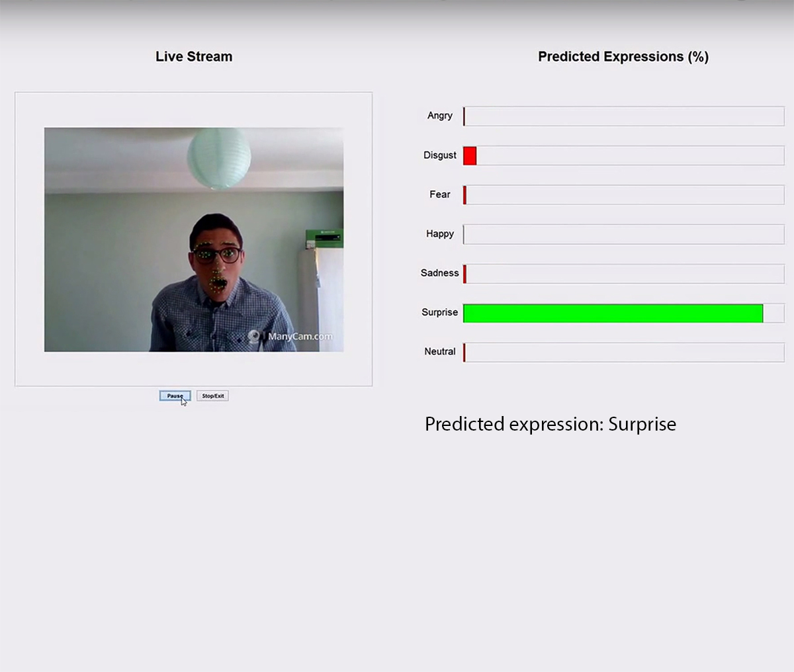Click the Live Stream heading
Screen dimensions: 794x672
tap(194, 57)
